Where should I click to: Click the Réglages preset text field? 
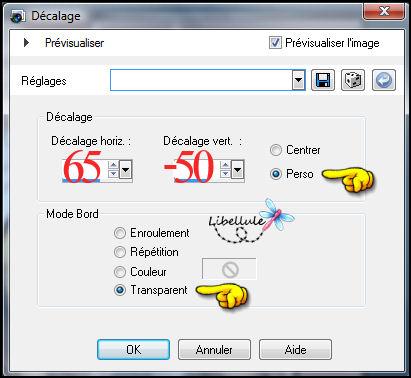pyautogui.click(x=201, y=80)
